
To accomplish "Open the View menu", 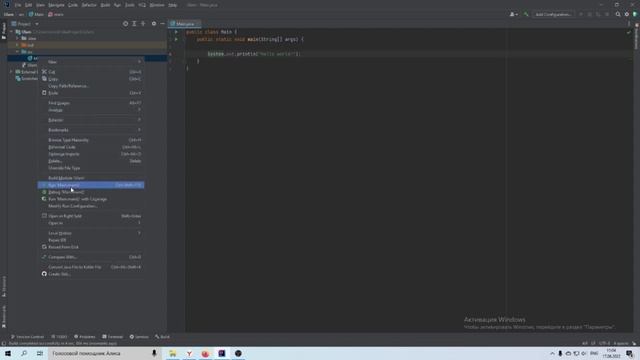I will point(40,5).
